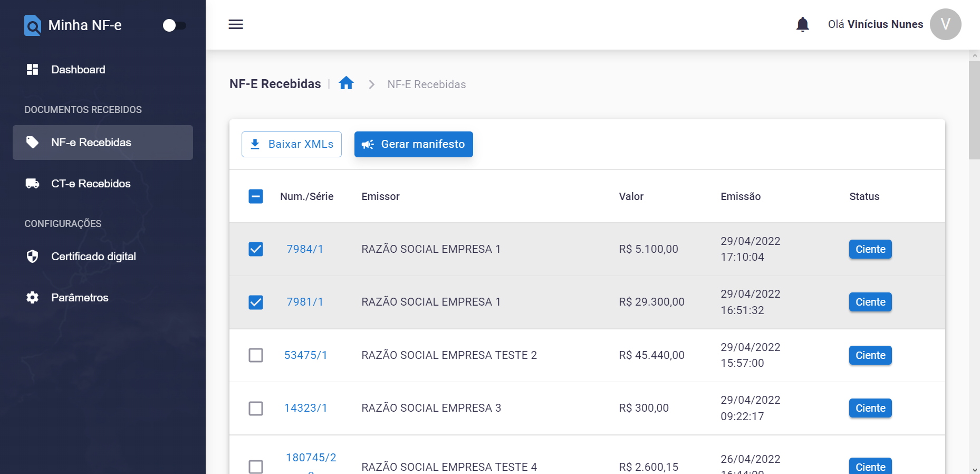The image size is (980, 474).
Task: Toggle the select-all header checkbox
Action: (256, 196)
